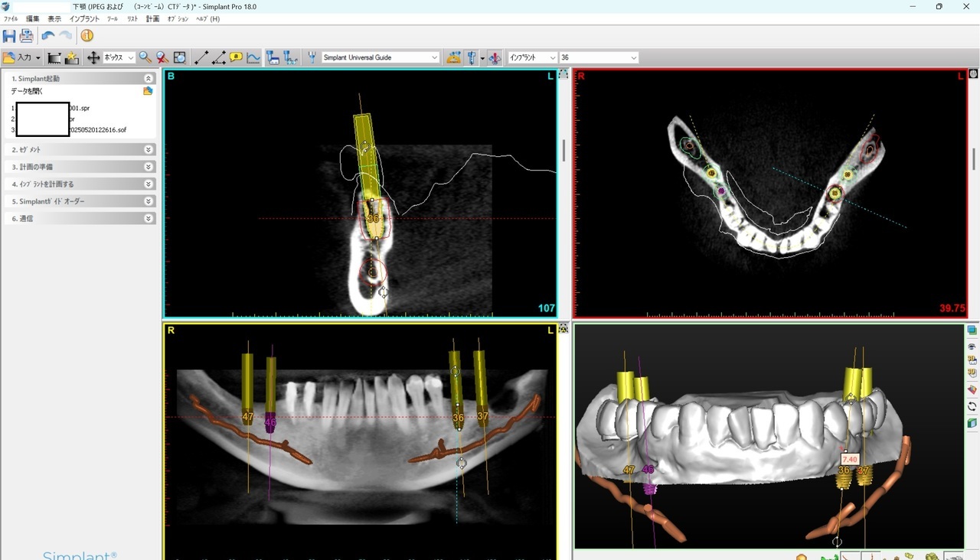Collapse the 1. Simplant起動 section
The image size is (980, 560).
149,78
